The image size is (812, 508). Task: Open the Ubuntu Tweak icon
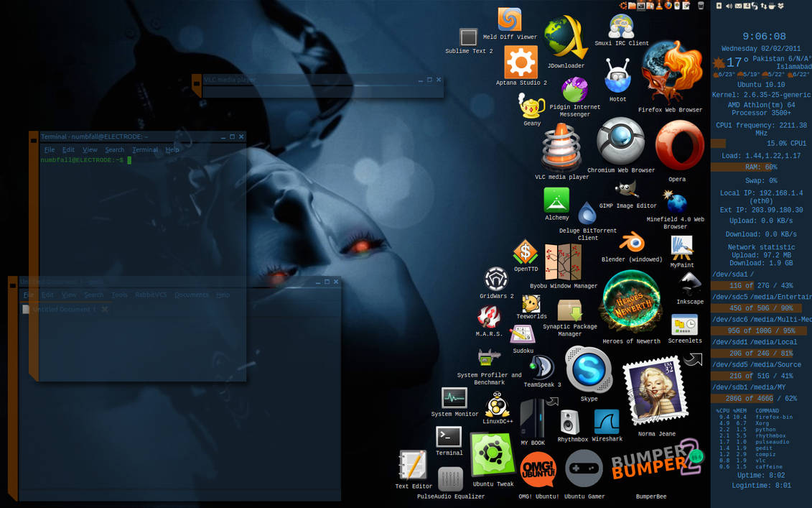tap(493, 455)
